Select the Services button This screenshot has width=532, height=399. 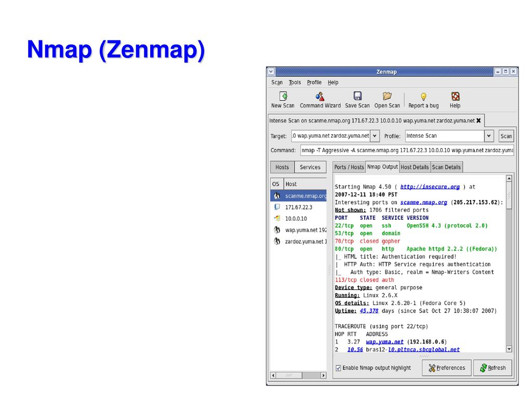tap(310, 167)
